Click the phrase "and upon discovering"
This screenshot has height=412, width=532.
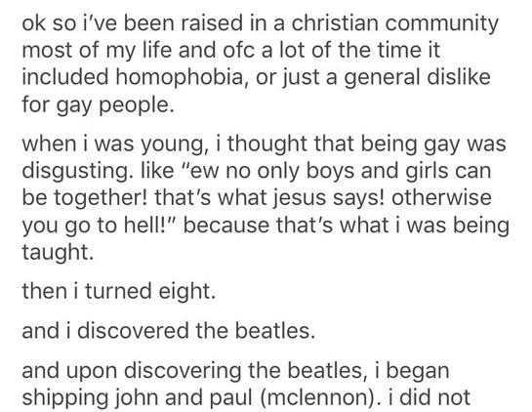click(x=132, y=371)
